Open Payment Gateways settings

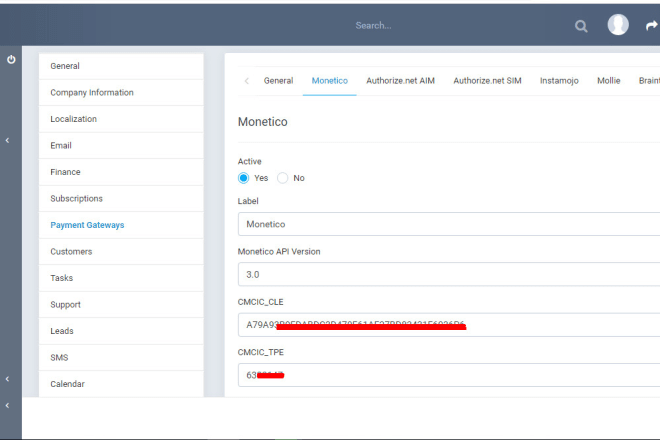[x=121, y=225]
